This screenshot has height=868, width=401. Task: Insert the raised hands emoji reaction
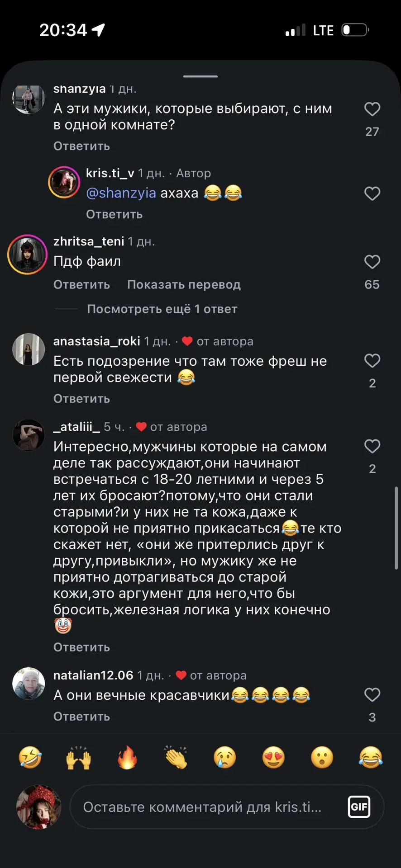[79, 757]
